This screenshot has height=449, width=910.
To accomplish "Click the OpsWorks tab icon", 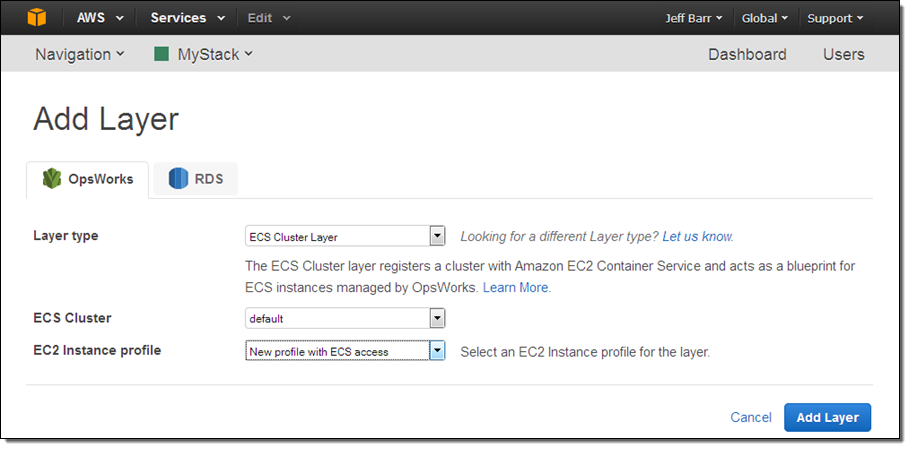I will [52, 180].
